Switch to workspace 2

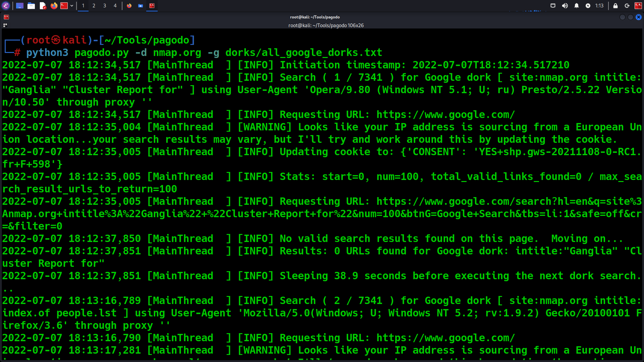(94, 6)
